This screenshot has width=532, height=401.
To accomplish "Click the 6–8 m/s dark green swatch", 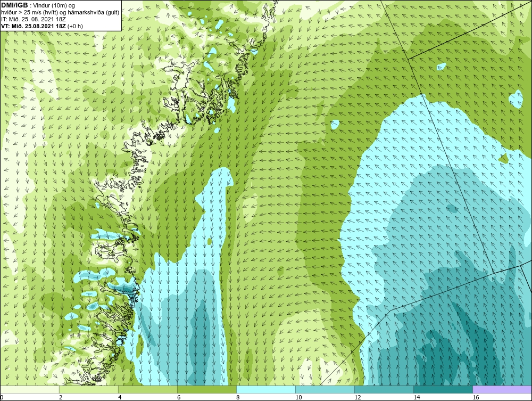I will pyautogui.click(x=207, y=389).
